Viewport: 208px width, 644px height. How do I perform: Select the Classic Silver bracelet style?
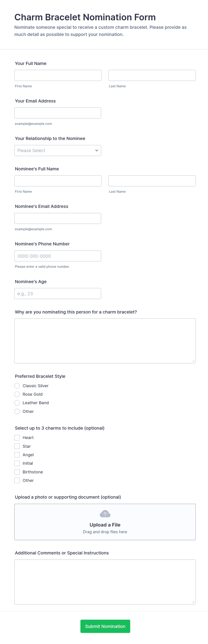(x=17, y=386)
